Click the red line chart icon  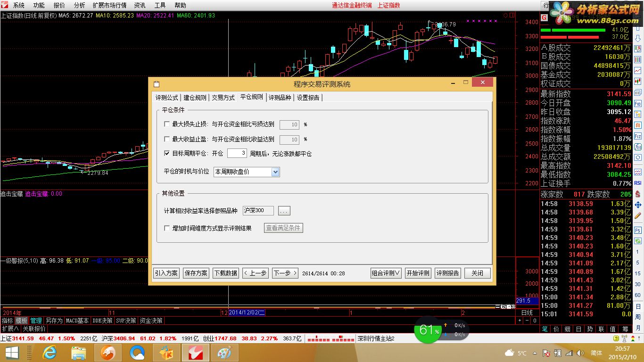pos(638,70)
